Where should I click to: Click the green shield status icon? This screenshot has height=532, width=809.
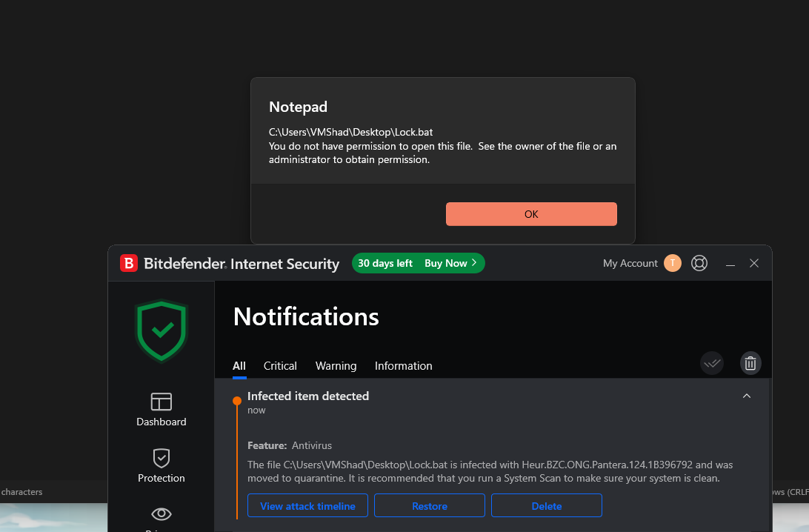pos(162,330)
